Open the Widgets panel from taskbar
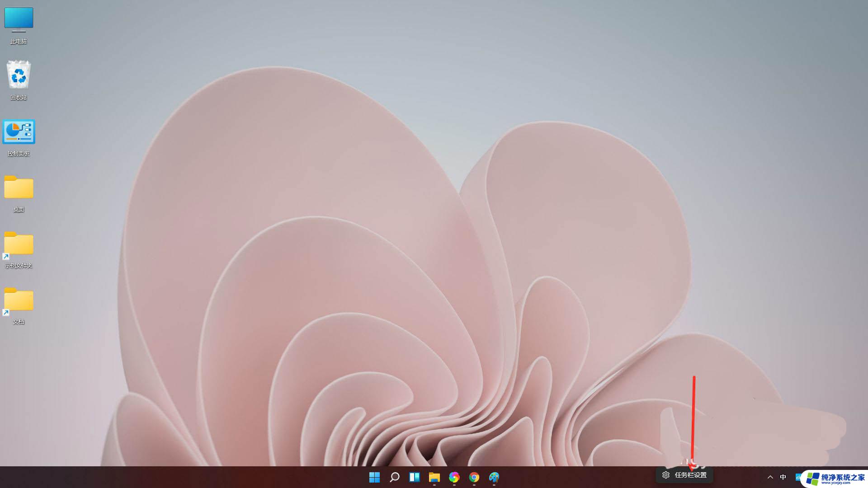Screen dimensions: 868x488 [414, 477]
